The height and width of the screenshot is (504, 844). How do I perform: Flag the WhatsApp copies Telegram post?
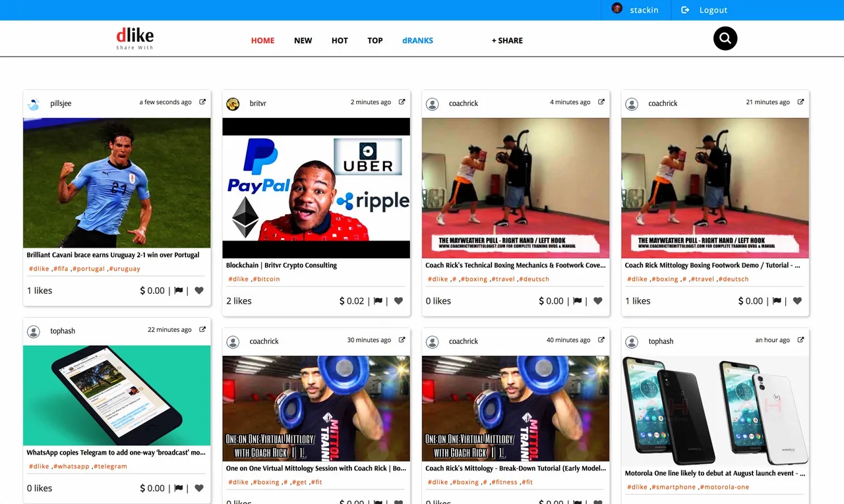(179, 488)
